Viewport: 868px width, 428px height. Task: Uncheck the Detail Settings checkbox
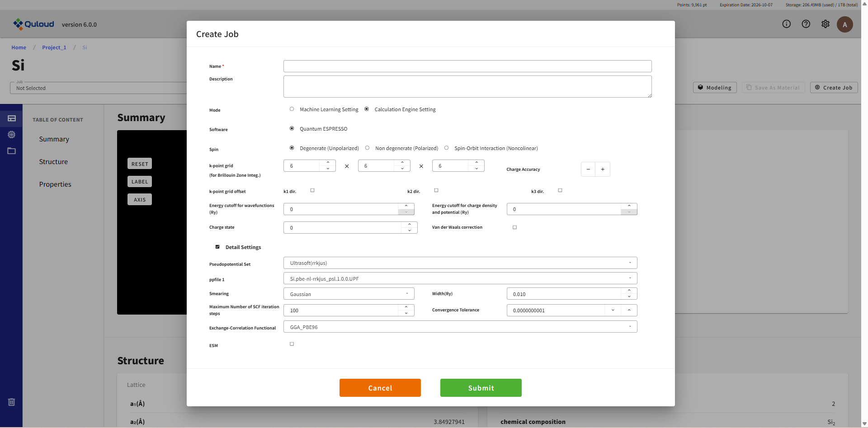217,247
